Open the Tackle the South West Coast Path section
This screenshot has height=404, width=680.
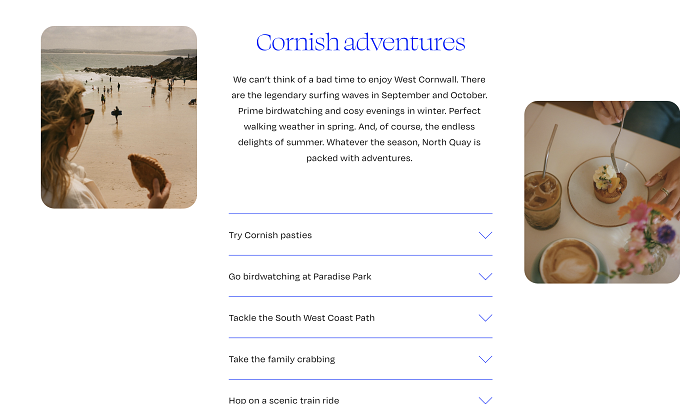[301, 318]
